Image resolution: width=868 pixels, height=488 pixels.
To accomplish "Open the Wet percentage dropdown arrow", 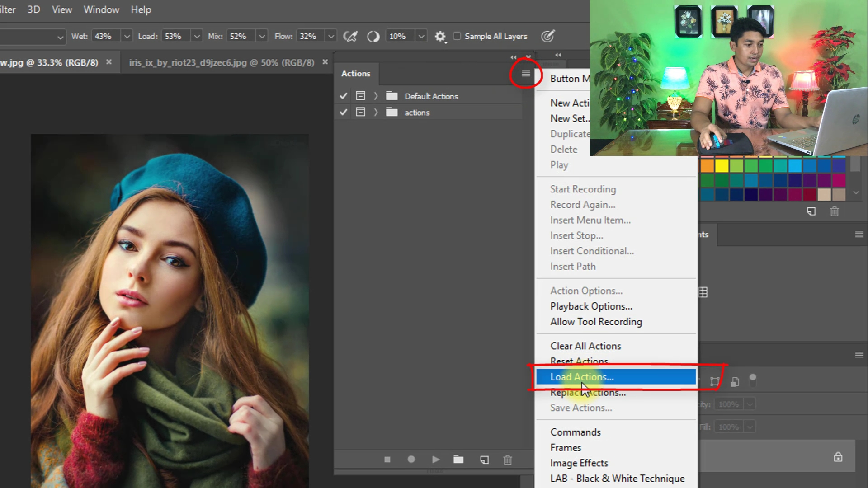I will pyautogui.click(x=127, y=36).
